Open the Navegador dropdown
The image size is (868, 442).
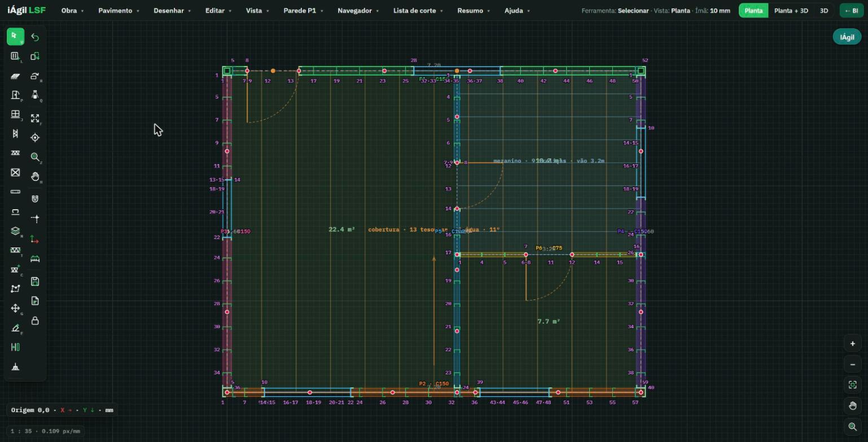pyautogui.click(x=358, y=11)
